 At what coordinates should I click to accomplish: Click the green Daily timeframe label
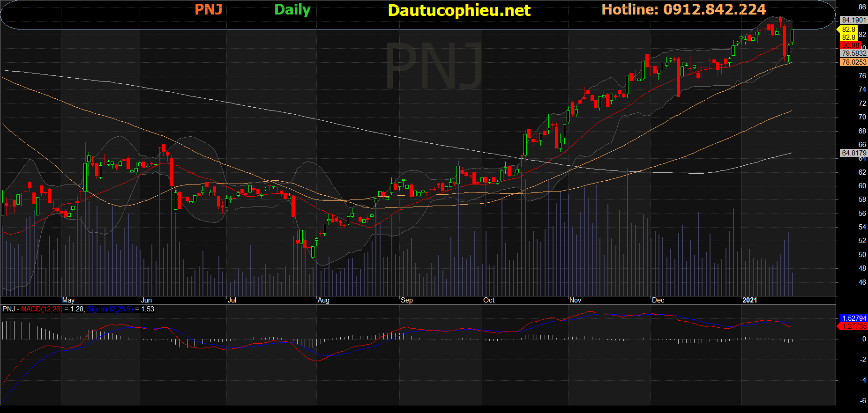292,9
